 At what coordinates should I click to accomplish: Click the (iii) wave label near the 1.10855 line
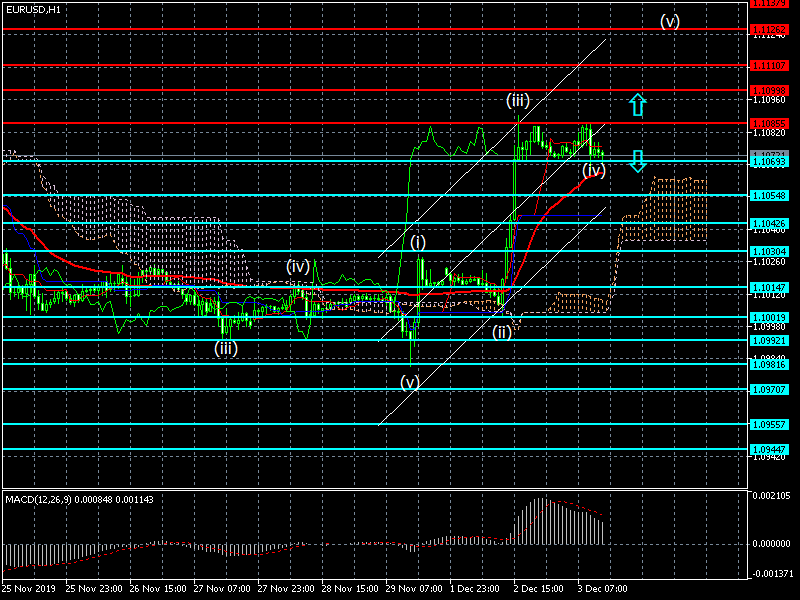click(518, 100)
